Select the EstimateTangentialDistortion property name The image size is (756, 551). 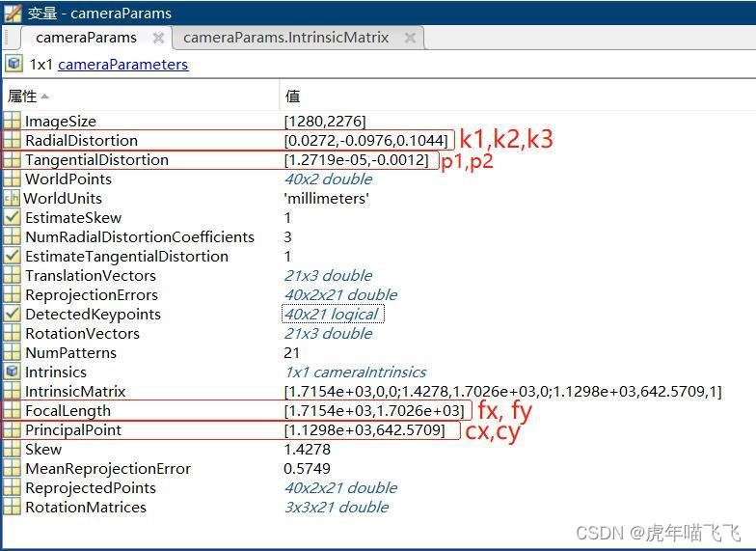point(127,257)
